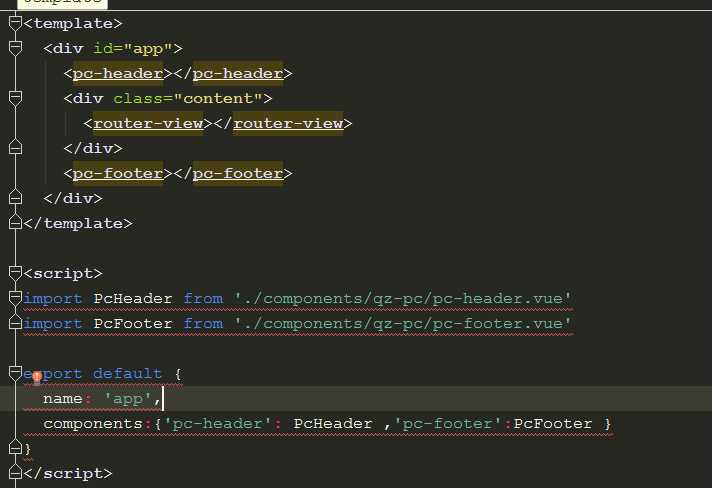Click fold marker at closing template tag
The image size is (712, 488).
(x=15, y=222)
